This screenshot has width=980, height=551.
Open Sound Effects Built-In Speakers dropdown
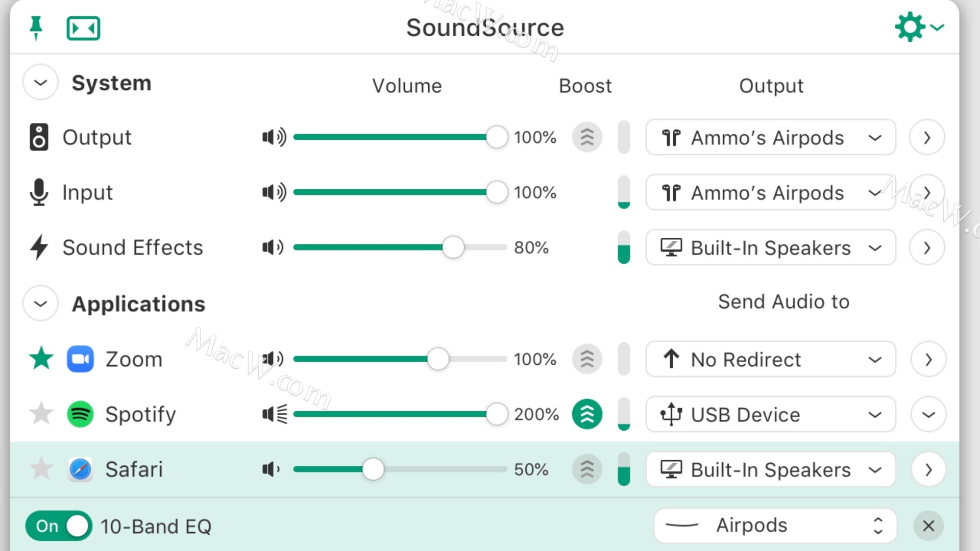coord(771,247)
